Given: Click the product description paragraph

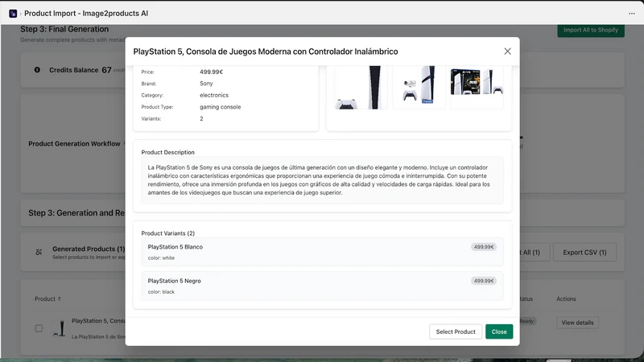Looking at the screenshot, I should [x=319, y=179].
